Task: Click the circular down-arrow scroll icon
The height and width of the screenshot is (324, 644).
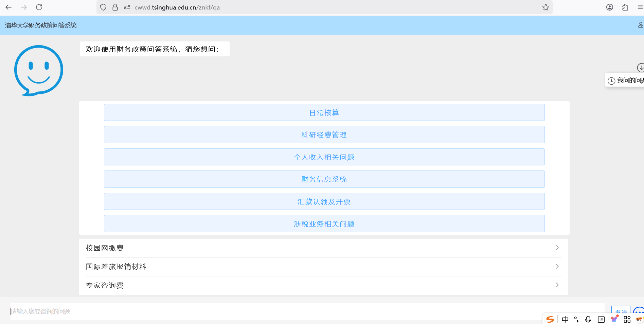Action: coord(640,68)
